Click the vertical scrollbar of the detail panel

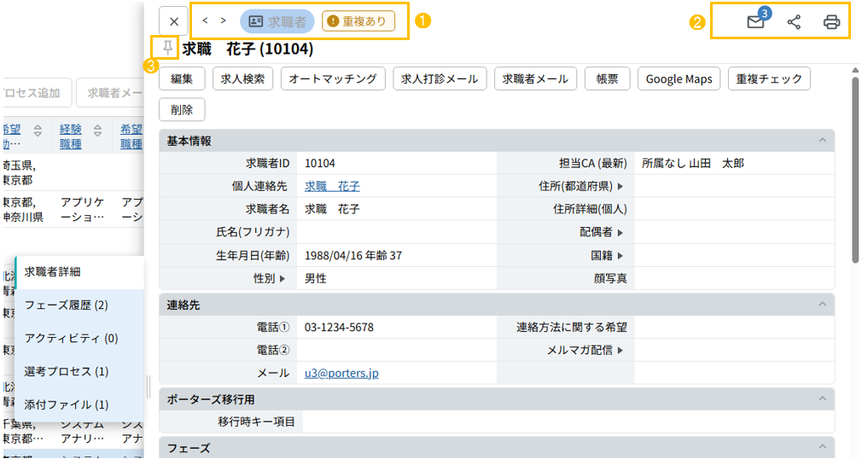tap(854, 171)
